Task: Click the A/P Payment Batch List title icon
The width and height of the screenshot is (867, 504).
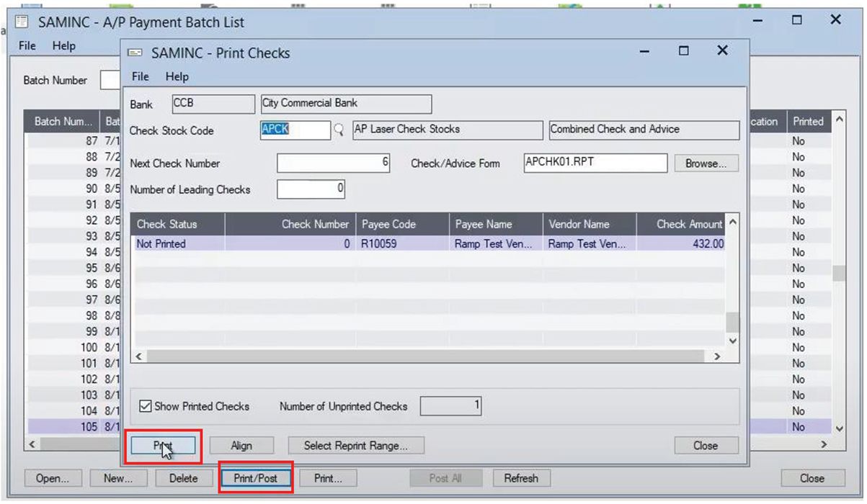Action: (22, 22)
